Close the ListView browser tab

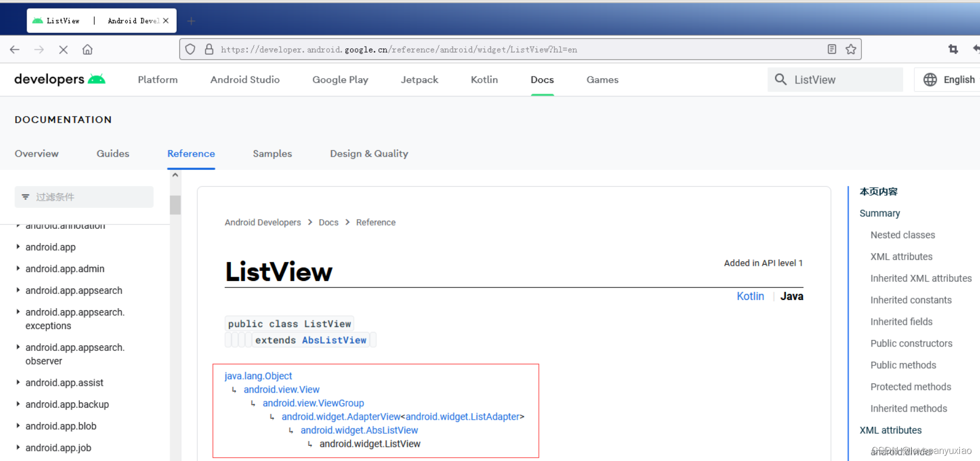(x=166, y=21)
